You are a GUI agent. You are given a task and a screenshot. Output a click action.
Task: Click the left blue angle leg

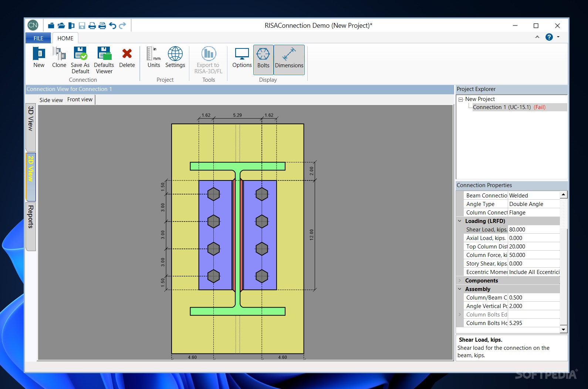pos(216,235)
